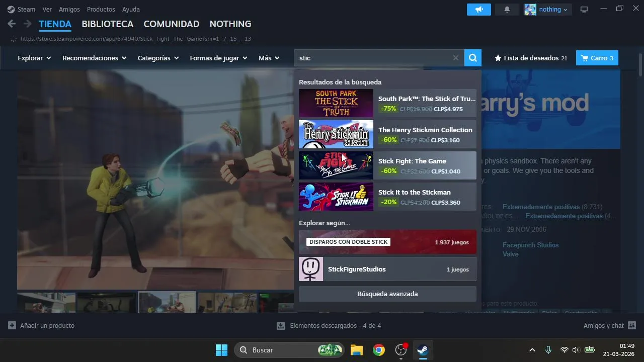Screen dimensions: 644x362
Task: Click the store URL address text
Action: click(x=136, y=39)
